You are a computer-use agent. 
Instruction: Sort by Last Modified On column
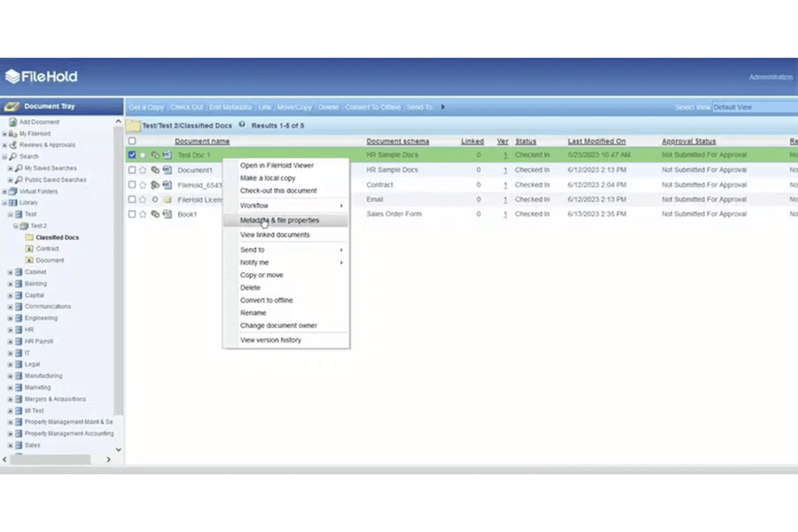[597, 141]
